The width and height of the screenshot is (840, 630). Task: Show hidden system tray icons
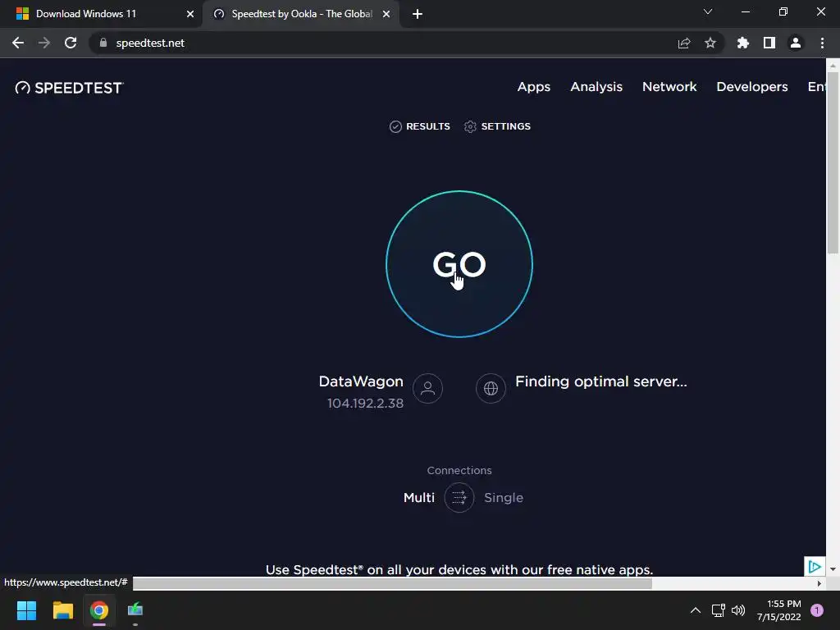(x=696, y=610)
